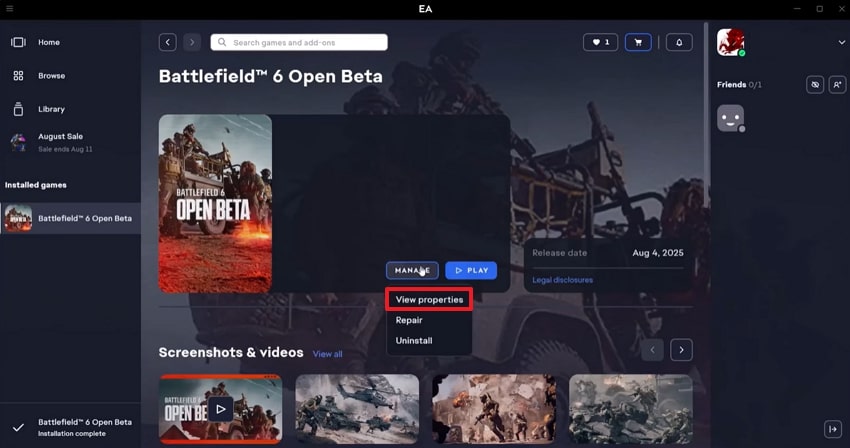
Task: Select Battlefield 6 Open Beta under Installed games
Action: click(x=70, y=219)
